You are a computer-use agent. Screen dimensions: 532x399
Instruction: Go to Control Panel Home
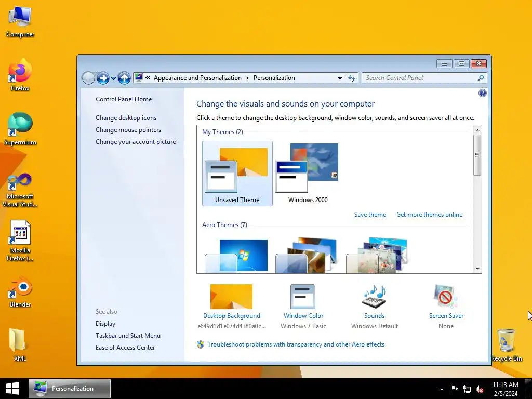coord(124,99)
